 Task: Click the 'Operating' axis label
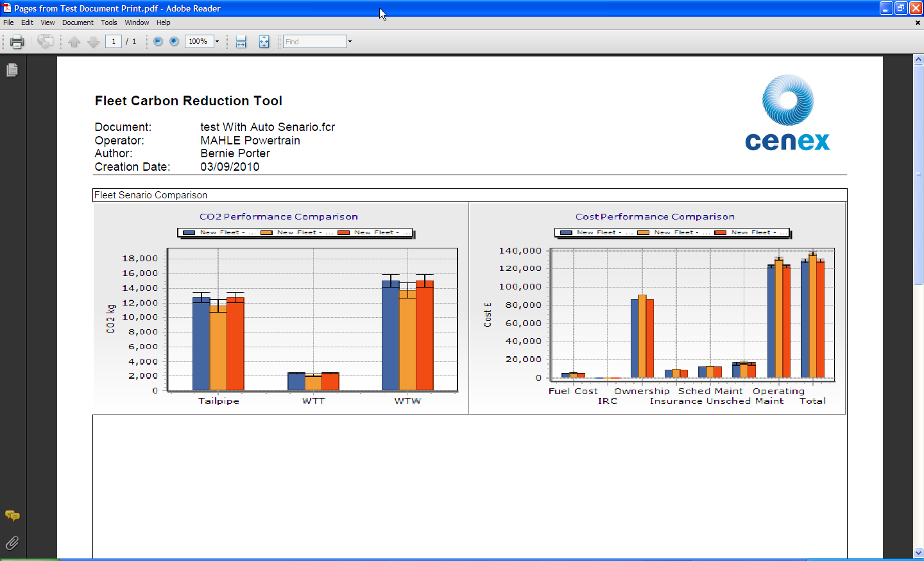[778, 391]
